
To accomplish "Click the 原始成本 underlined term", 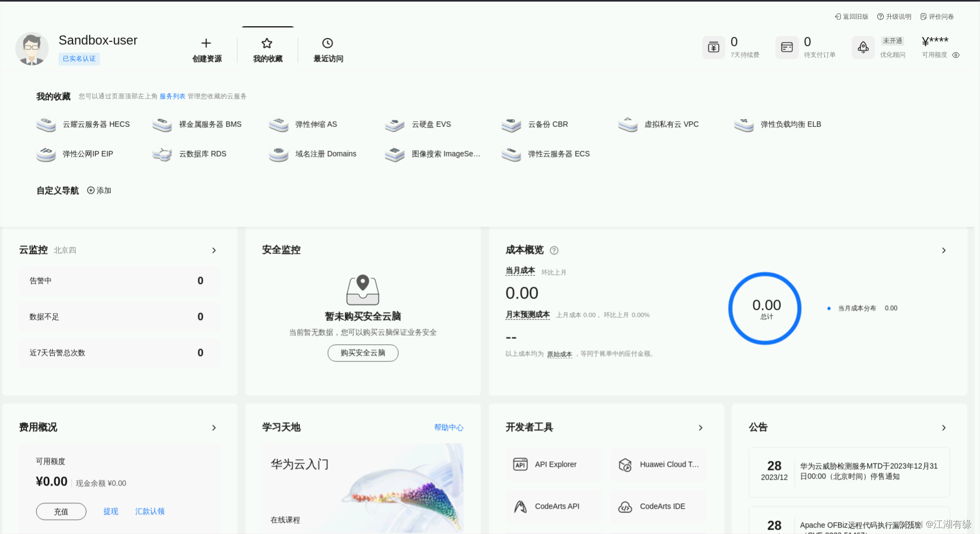I will point(560,354).
